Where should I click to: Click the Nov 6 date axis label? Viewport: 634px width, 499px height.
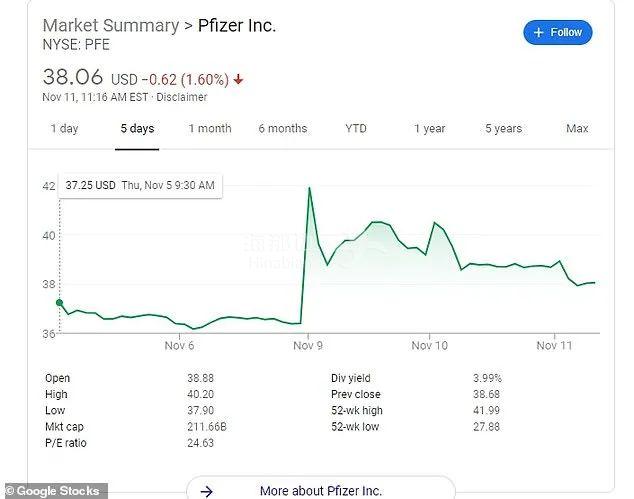coord(179,345)
